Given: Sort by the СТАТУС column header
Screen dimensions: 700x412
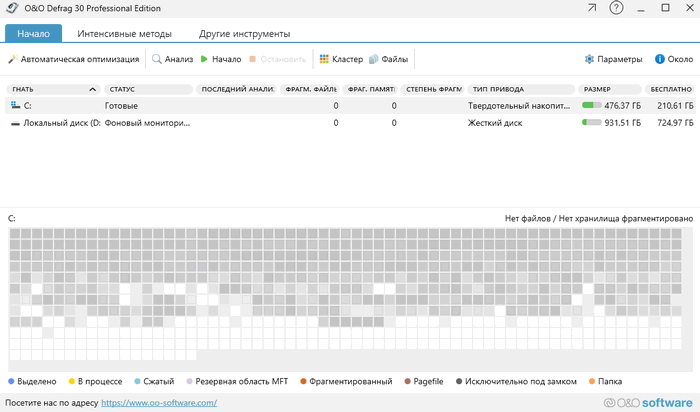Looking at the screenshot, I should 148,89.
